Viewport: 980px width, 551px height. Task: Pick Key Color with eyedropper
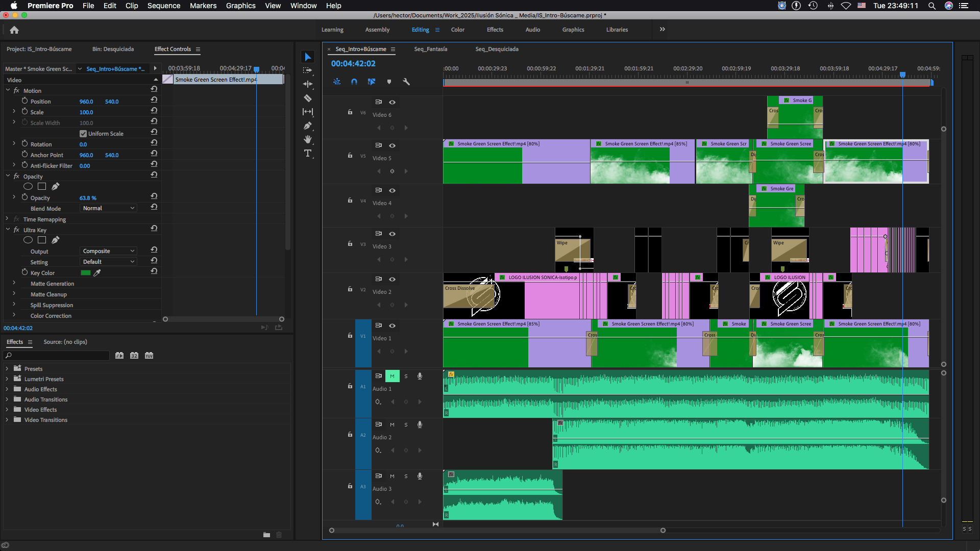tap(97, 273)
